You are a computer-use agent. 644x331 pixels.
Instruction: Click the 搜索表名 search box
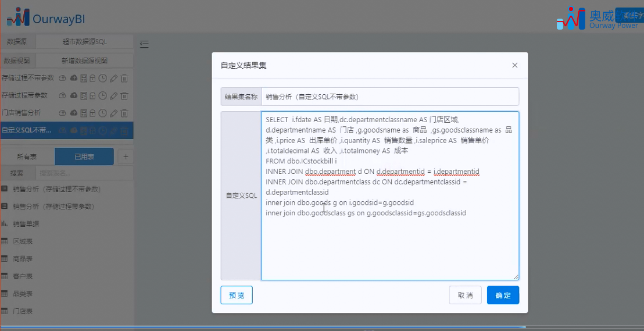(84, 173)
